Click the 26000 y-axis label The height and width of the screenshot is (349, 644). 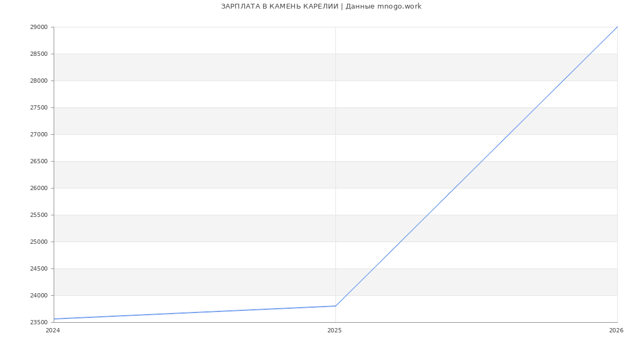click(39, 188)
